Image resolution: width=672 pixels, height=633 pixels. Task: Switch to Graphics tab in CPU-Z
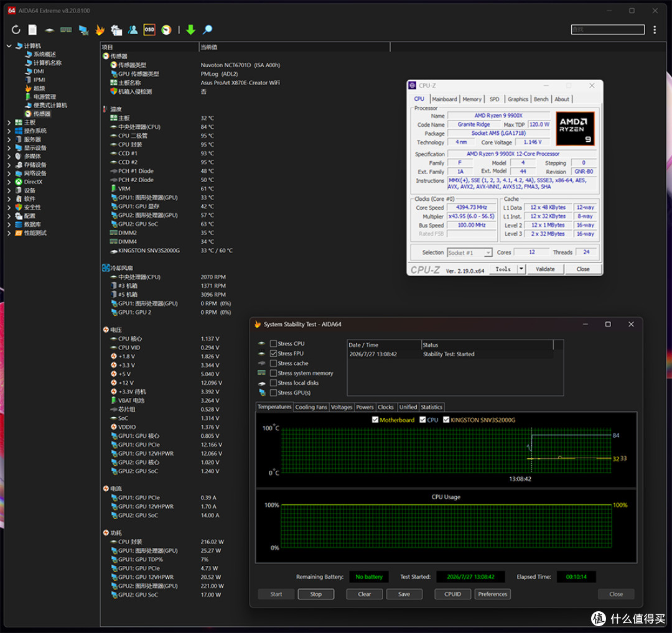(518, 99)
